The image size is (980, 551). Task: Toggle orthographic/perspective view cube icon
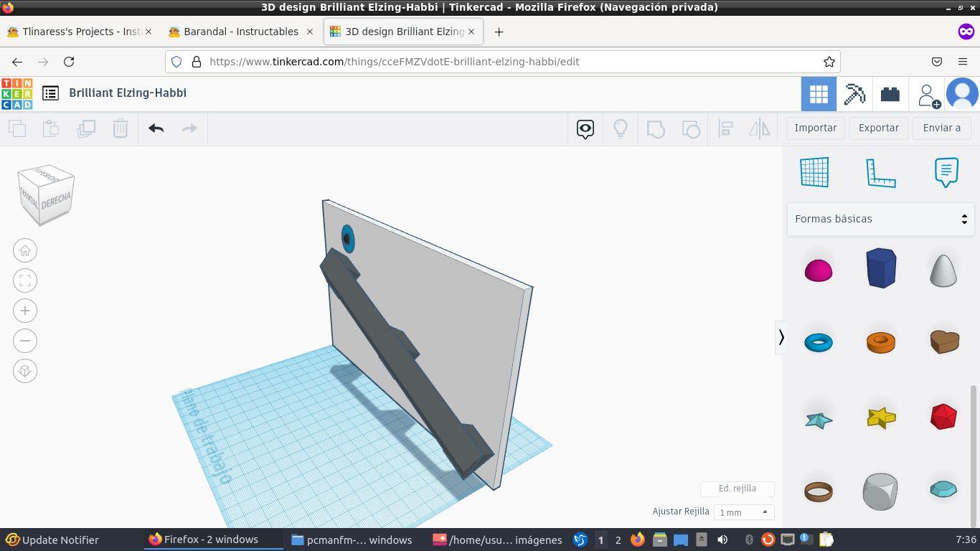coord(25,371)
